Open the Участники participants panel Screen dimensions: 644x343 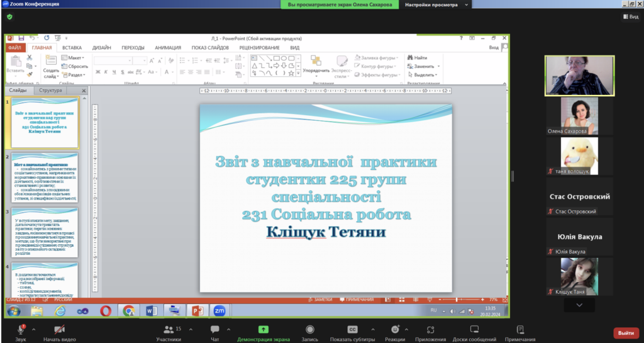pyautogui.click(x=168, y=329)
